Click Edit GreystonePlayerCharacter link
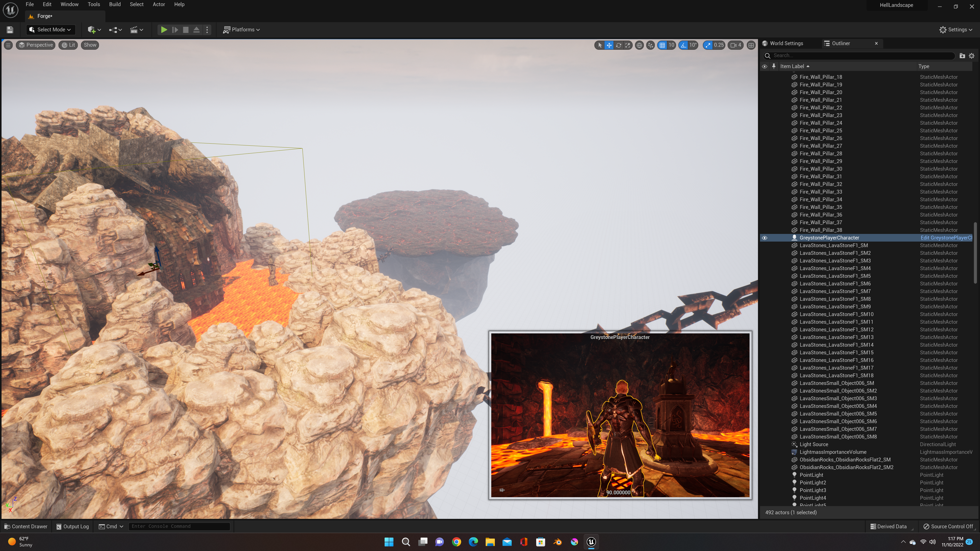The image size is (980, 551). (x=946, y=238)
